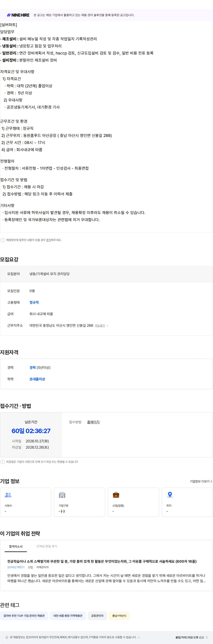213x644 pixels.
Task: Click the 산업(업종) briefcase icon
Action: tap(116, 495)
